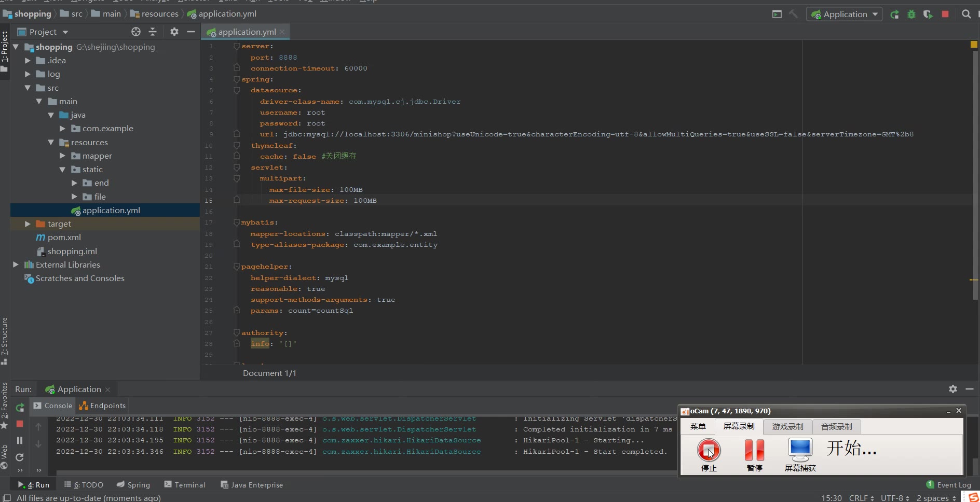Click oCam pause recording button
Image resolution: width=980 pixels, height=502 pixels.
point(754,450)
